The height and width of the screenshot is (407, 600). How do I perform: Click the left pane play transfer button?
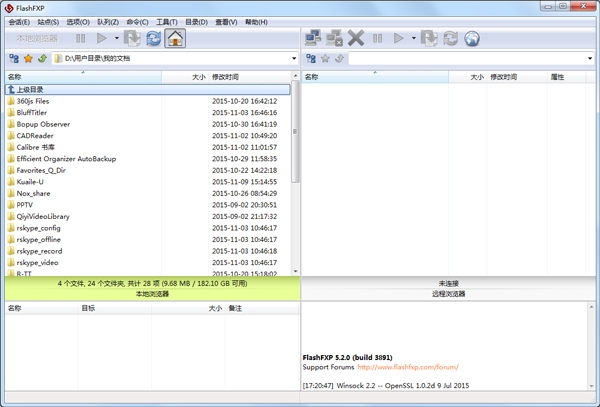point(102,38)
